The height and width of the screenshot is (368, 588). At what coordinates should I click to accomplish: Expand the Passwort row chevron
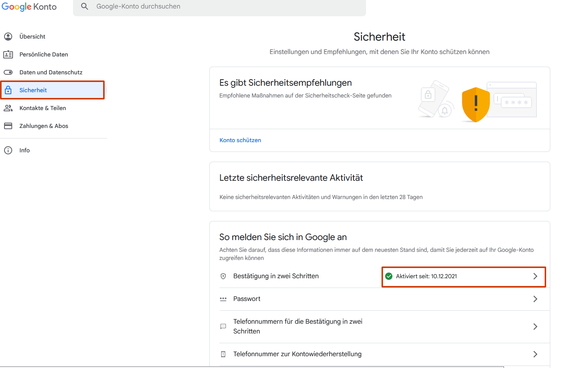click(535, 299)
